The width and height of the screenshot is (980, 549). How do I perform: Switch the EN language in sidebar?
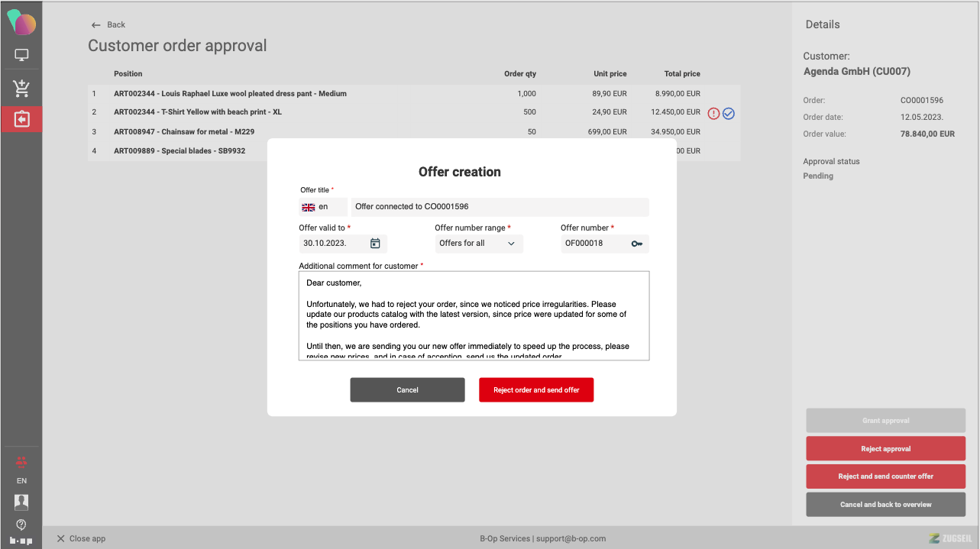[x=21, y=481]
